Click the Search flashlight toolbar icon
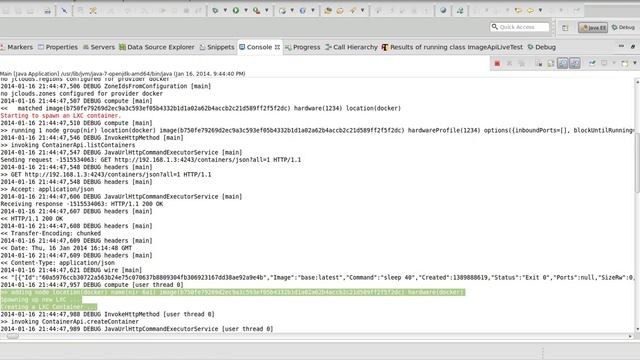This screenshot has height=360, width=640. tap(353, 11)
